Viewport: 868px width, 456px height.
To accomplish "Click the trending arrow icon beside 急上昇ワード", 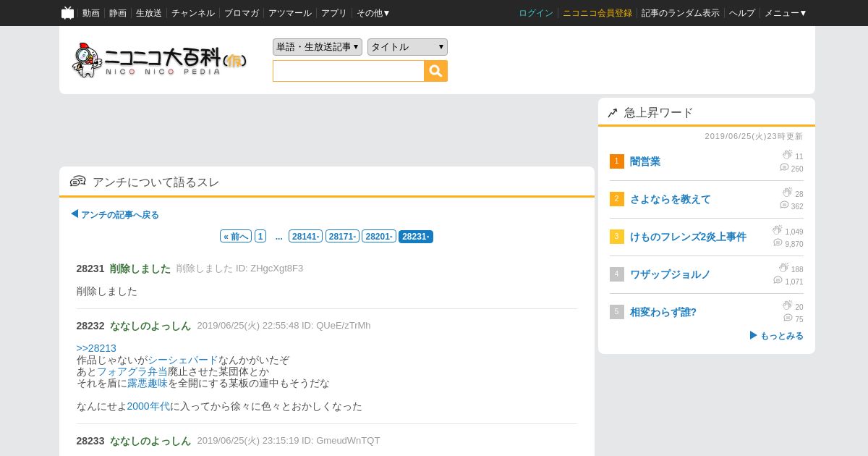I will 613,113.
